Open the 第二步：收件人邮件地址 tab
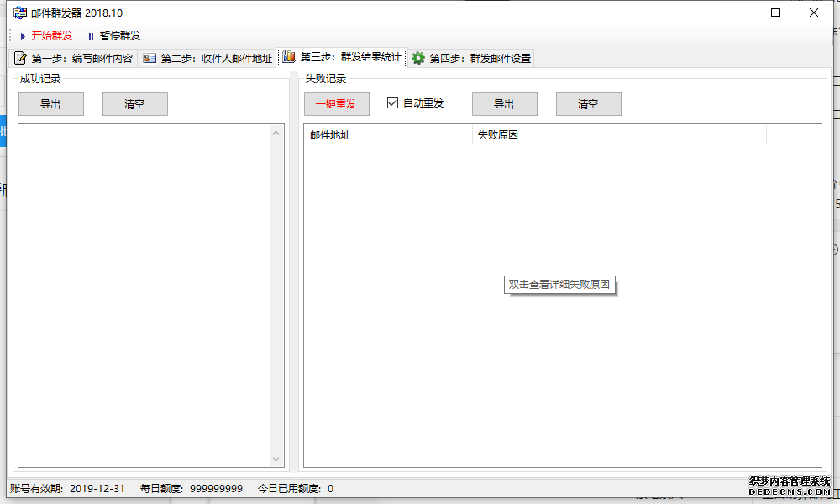Image resolution: width=840 pixels, height=504 pixels. [210, 58]
